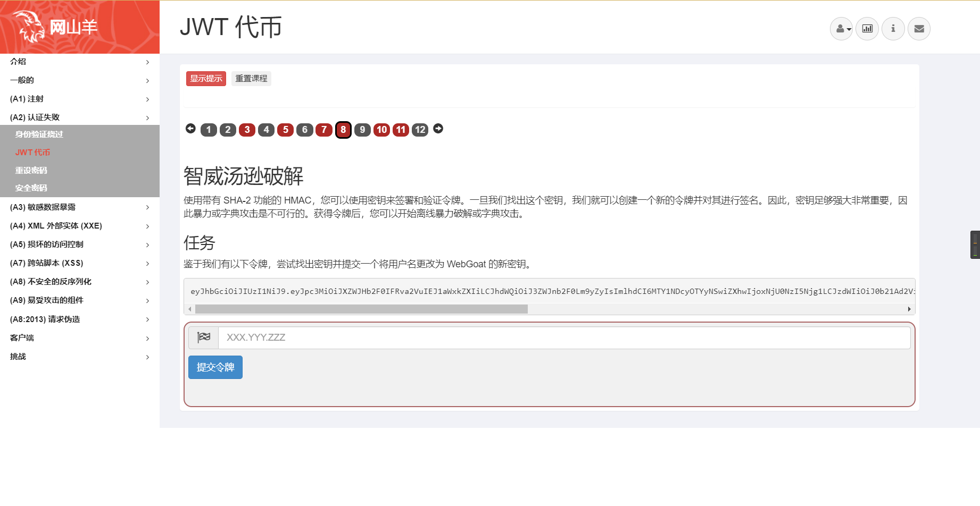Click the token scrollbar right arrow

tap(909, 309)
